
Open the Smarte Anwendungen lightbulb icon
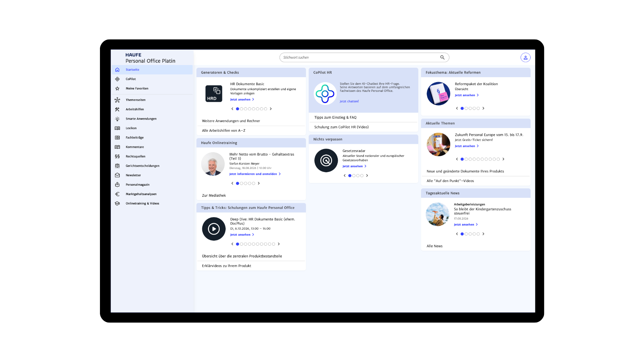pyautogui.click(x=117, y=119)
